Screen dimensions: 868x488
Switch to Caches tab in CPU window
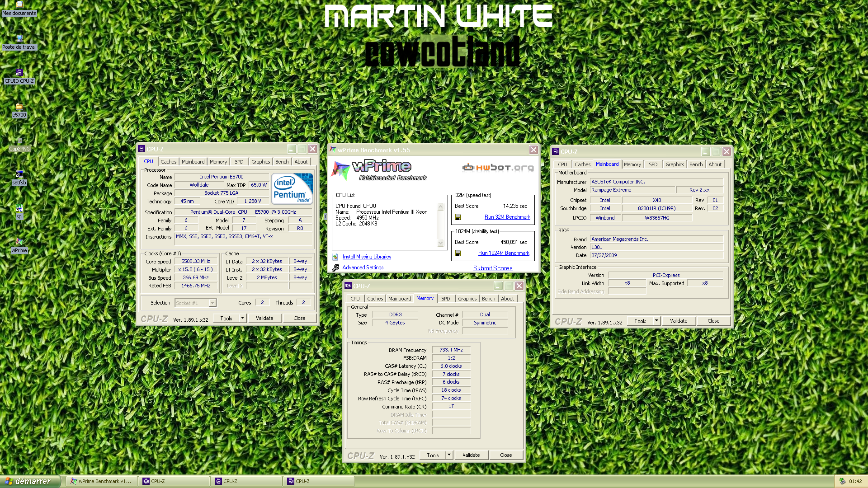168,162
